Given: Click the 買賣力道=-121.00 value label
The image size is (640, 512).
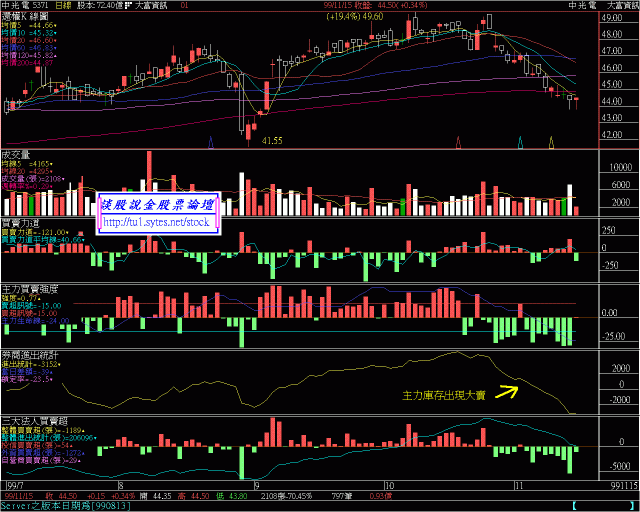Looking at the screenshot, I should (35, 232).
